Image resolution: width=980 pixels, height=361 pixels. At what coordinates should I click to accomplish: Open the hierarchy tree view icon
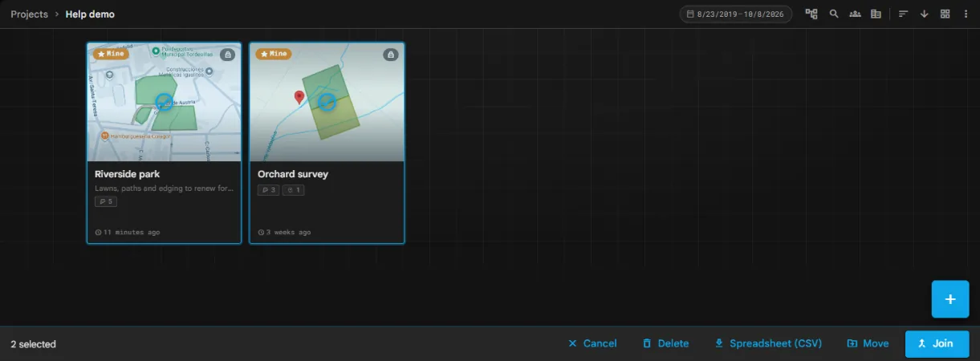tap(811, 14)
